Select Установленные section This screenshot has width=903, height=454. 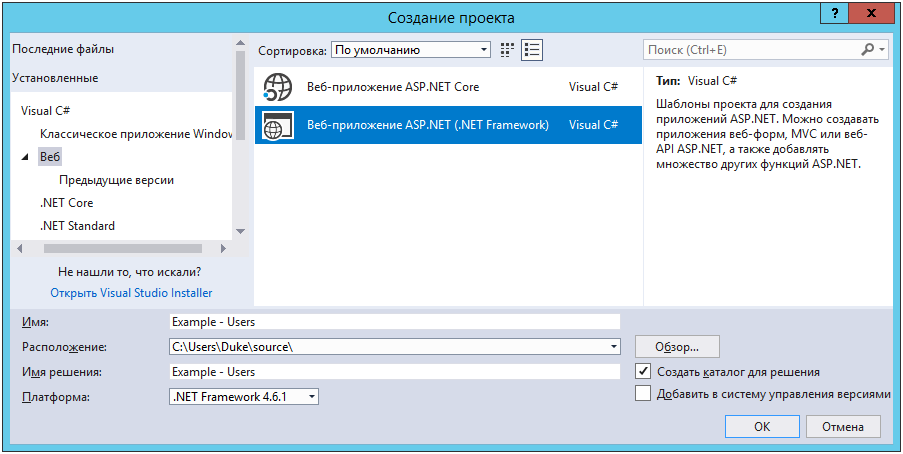pyautogui.click(x=55, y=78)
